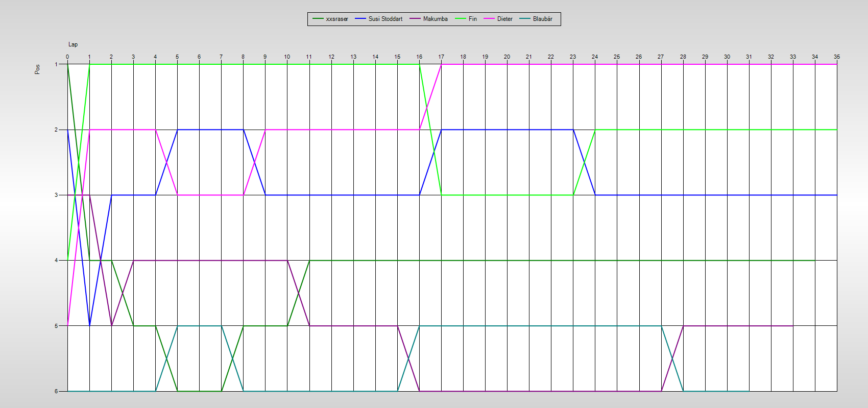The width and height of the screenshot is (868, 408).
Task: Click position 4 label on Pos axis
Action: 56,260
